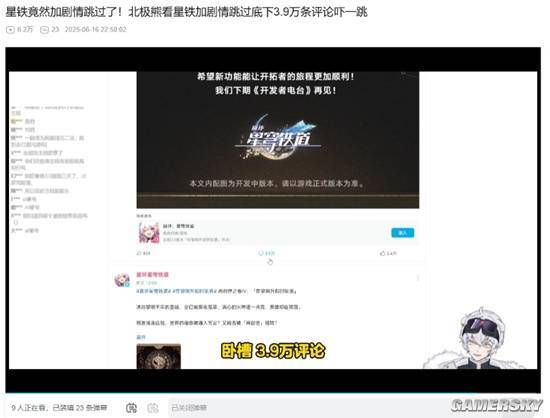Click the pink game avatar in card
The height and width of the screenshot is (418, 550).
point(149,232)
